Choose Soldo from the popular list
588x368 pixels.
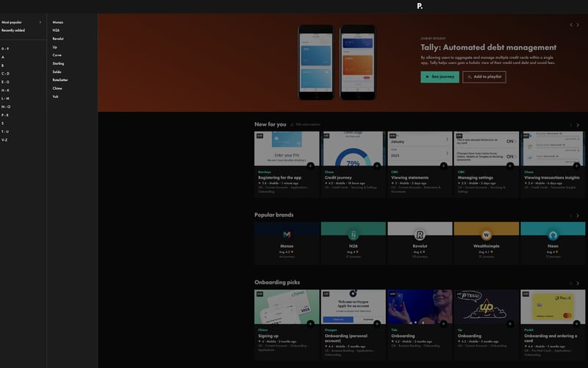(57, 71)
